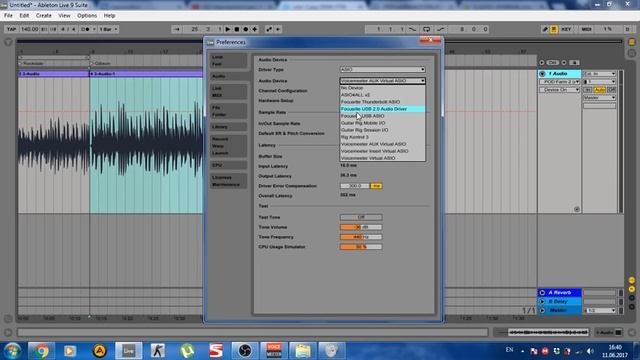This screenshot has height=360, width=640.
Task: Open the Licenses Maintenance preferences tab
Action: click(x=229, y=181)
